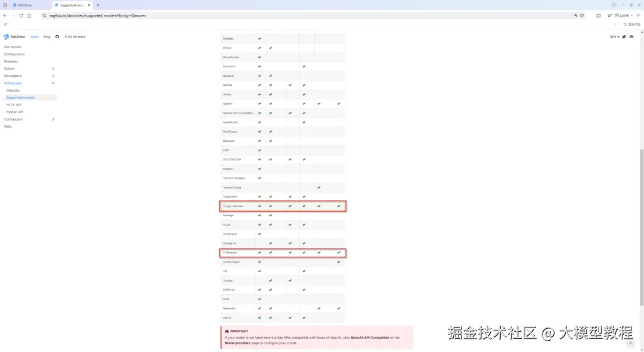Image resolution: width=644 pixels, height=352 pixels.
Task: Reload the current page
Action: click(21, 15)
